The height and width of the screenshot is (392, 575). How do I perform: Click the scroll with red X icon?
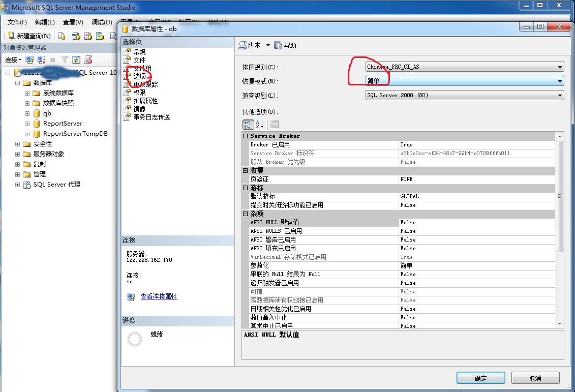(88, 60)
